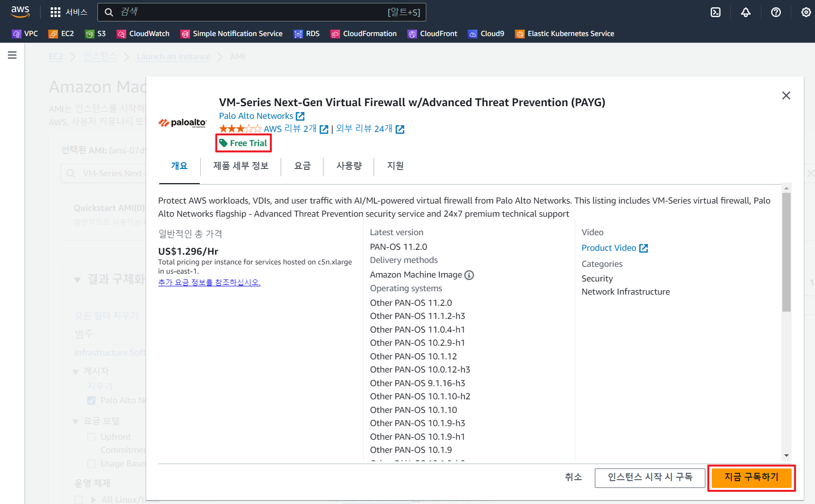Open the CloudWatch service shortcut
The image size is (815, 504).
(x=143, y=34)
